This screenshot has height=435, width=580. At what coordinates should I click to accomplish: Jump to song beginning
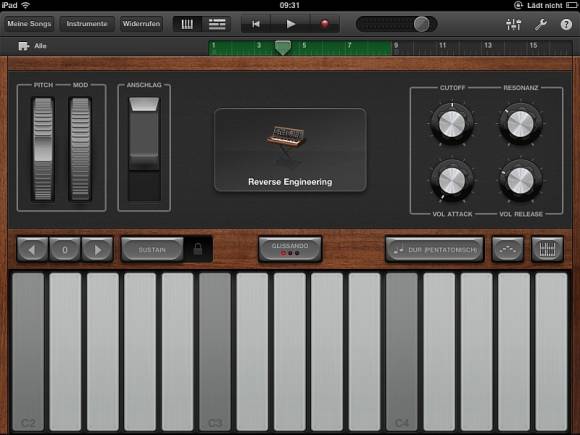click(256, 24)
